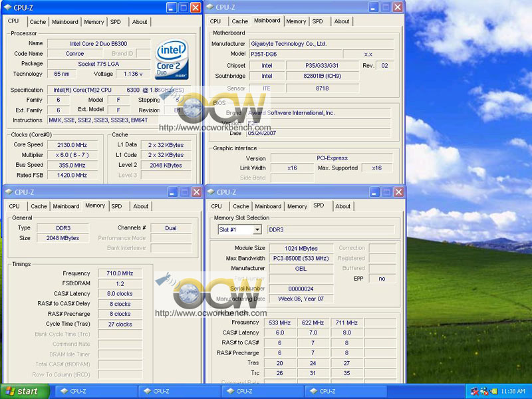Click the chipset value 'P35/G33/G31'
Viewport: 532px width, 399px height.
322,65
